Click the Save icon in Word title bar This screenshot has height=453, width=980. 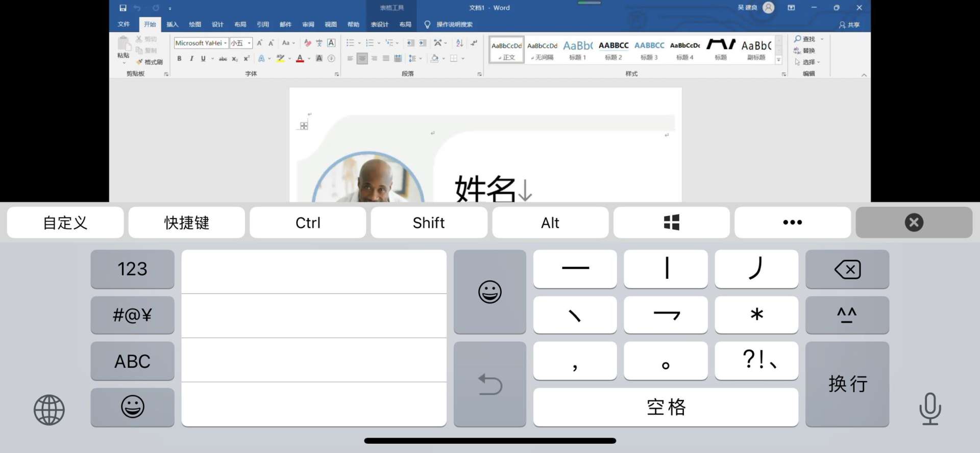[123, 8]
